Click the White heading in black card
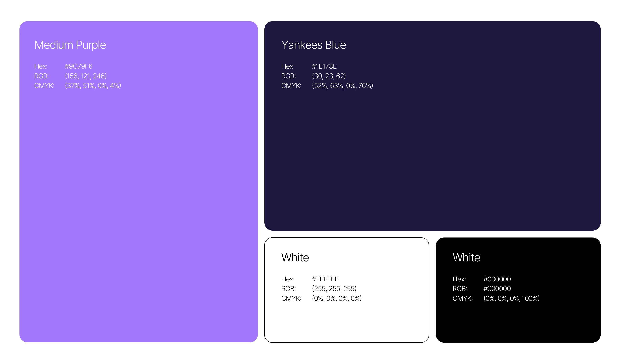The height and width of the screenshot is (364, 620). coord(466,257)
